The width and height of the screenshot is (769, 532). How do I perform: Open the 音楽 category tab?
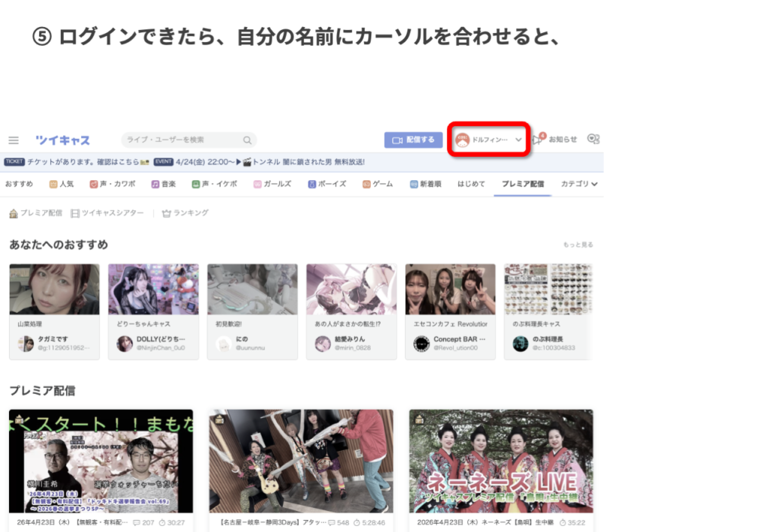point(163,184)
